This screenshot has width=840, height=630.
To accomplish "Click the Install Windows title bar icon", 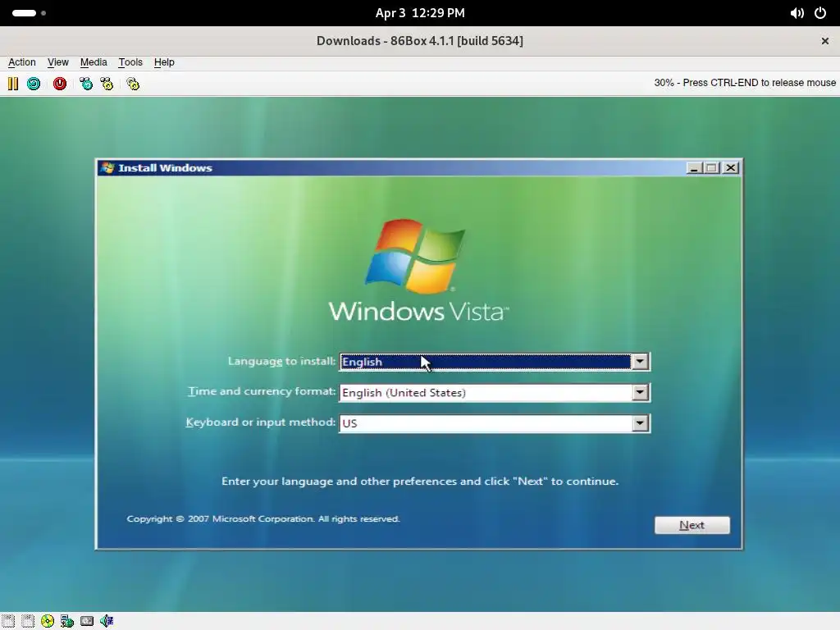I will pos(107,167).
